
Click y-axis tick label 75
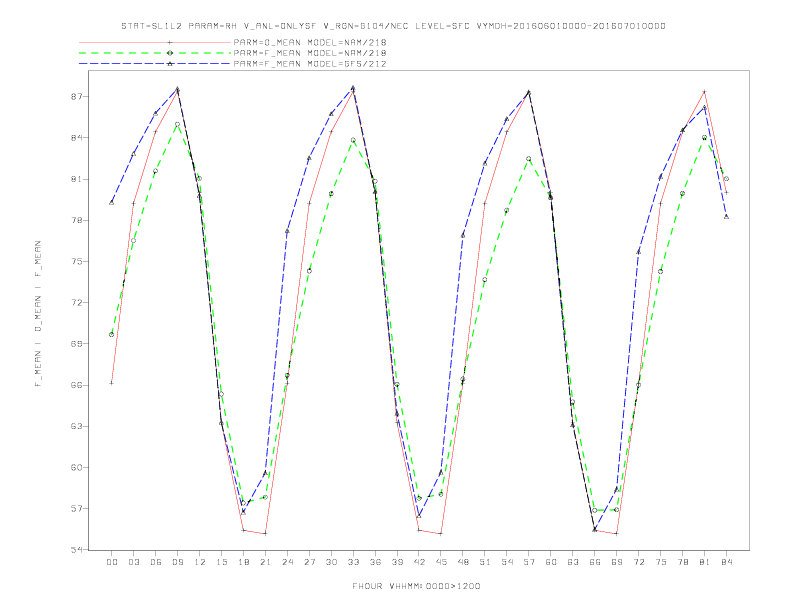(77, 261)
